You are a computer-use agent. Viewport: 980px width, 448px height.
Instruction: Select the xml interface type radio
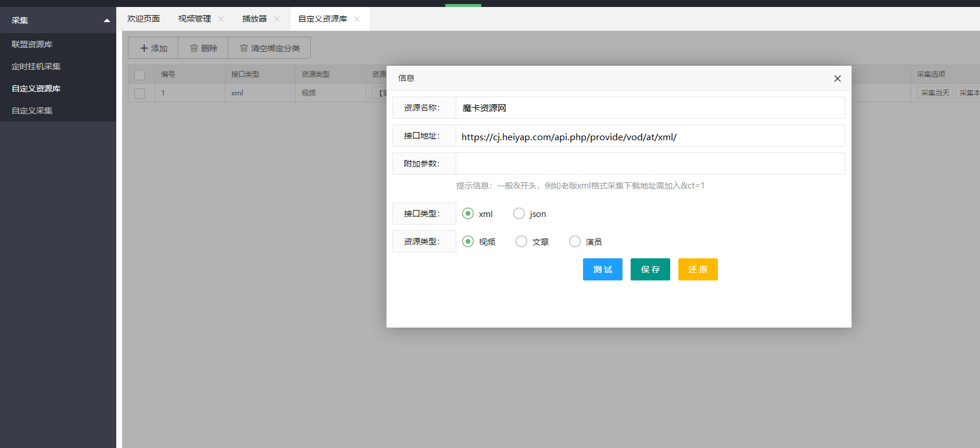[468, 214]
